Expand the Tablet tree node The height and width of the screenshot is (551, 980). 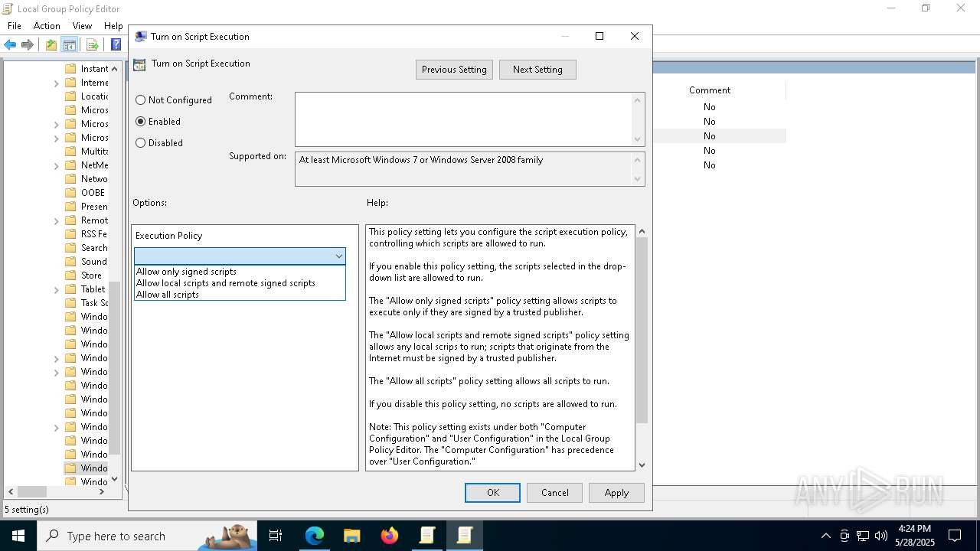pos(56,289)
